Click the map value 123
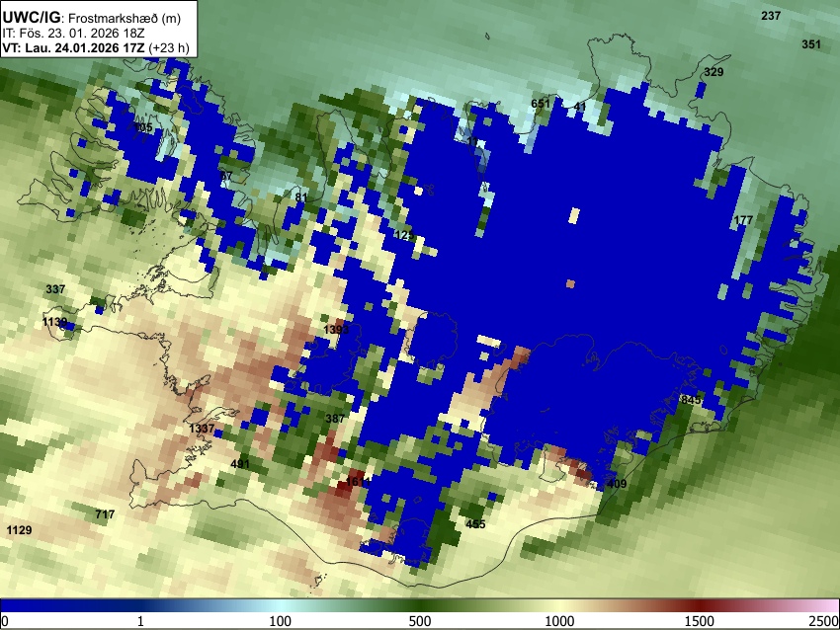 click(404, 235)
